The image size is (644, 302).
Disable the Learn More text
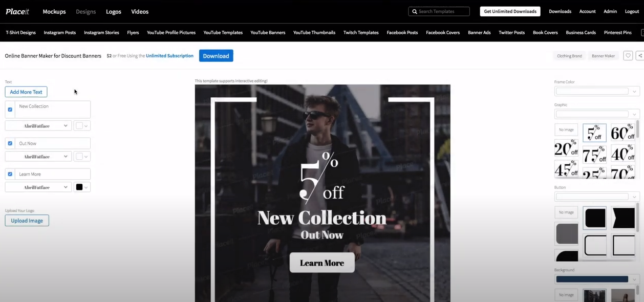click(10, 174)
